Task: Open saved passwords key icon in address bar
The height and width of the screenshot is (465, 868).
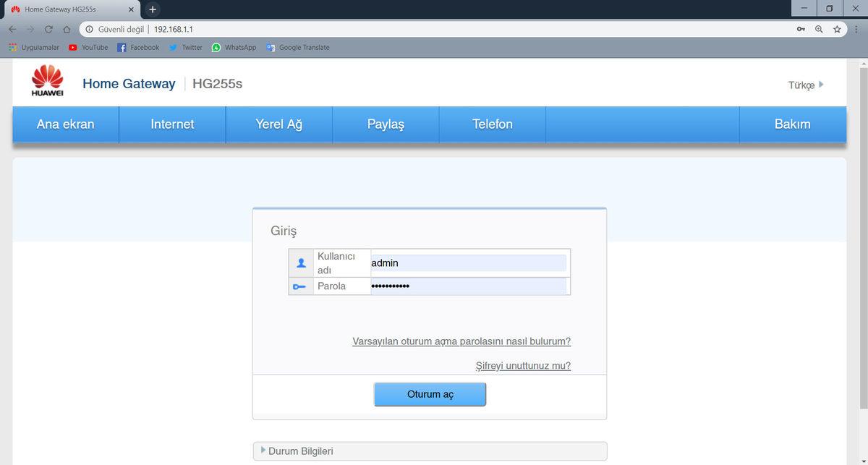Action: (x=801, y=30)
